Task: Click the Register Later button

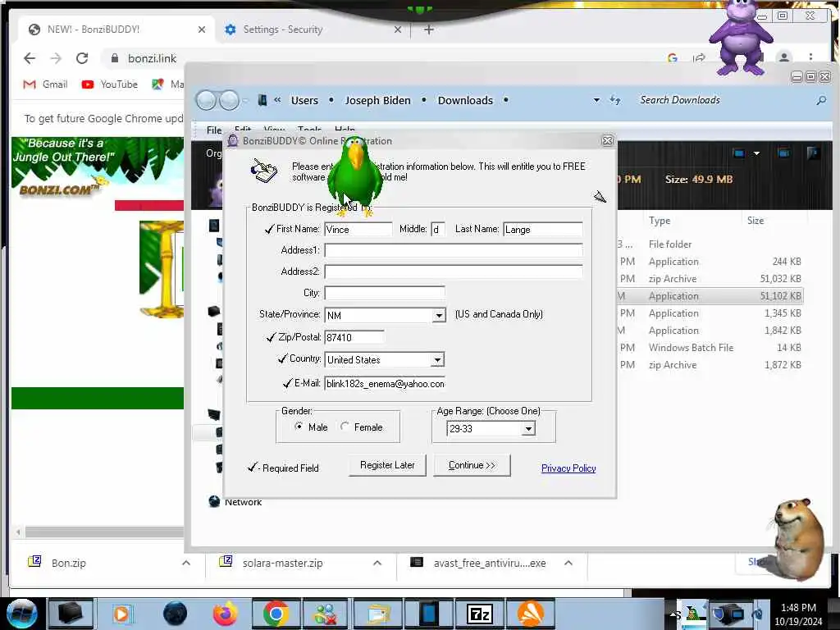Action: click(387, 465)
